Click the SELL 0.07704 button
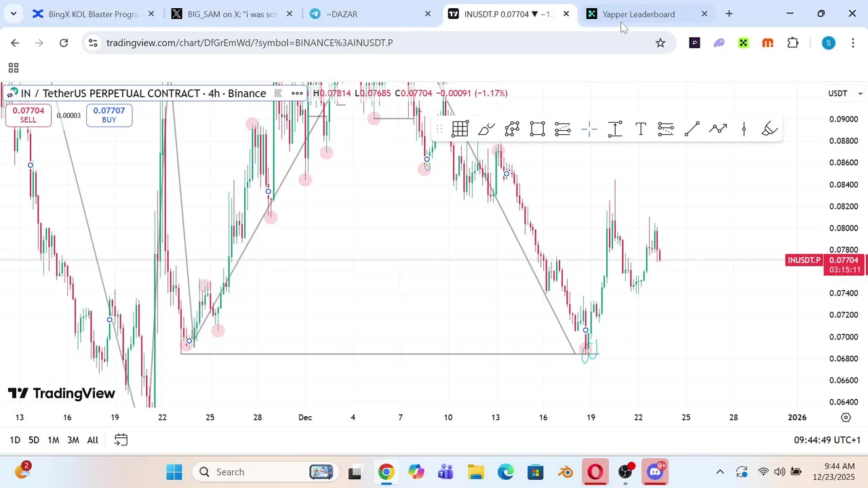The image size is (868, 488). point(28,115)
